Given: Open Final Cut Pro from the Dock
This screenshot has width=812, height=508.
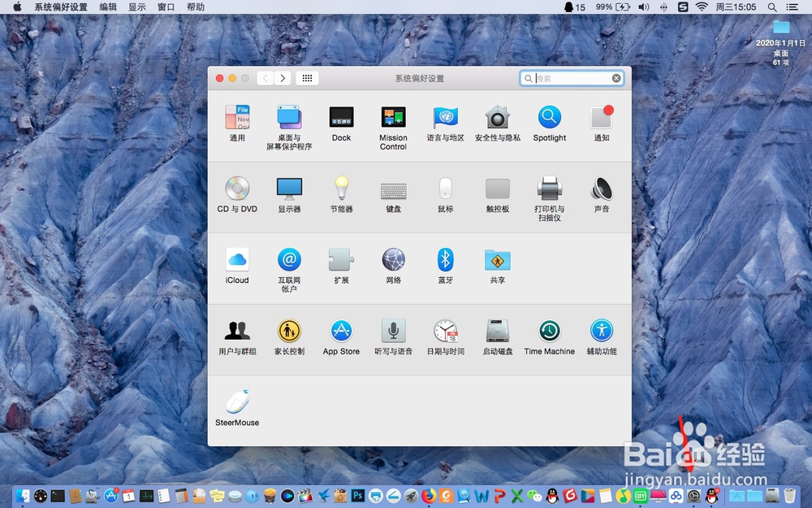Looking at the screenshot, I should coord(305,496).
